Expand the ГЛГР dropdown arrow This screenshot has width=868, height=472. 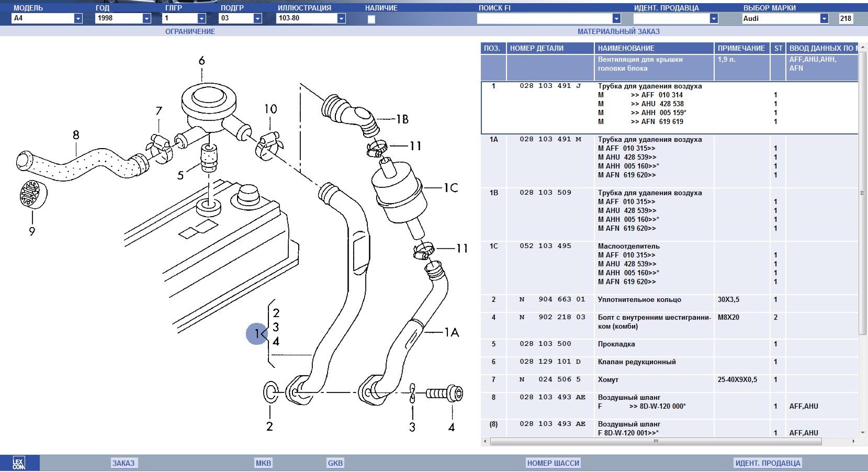(x=201, y=18)
